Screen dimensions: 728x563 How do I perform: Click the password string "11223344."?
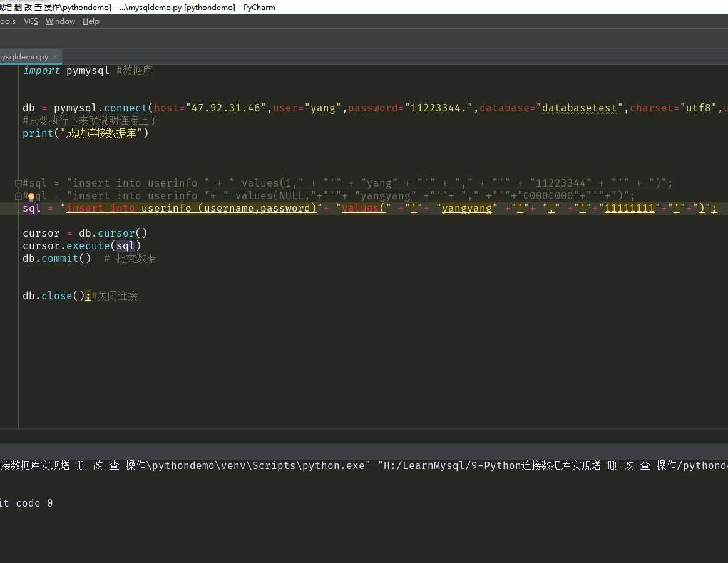tap(441, 108)
